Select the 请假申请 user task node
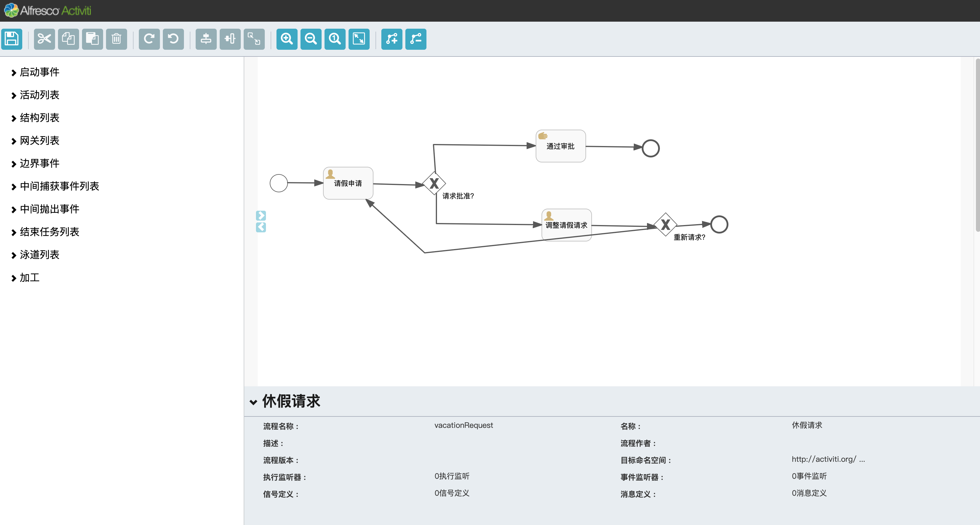This screenshot has width=980, height=525. [x=348, y=183]
